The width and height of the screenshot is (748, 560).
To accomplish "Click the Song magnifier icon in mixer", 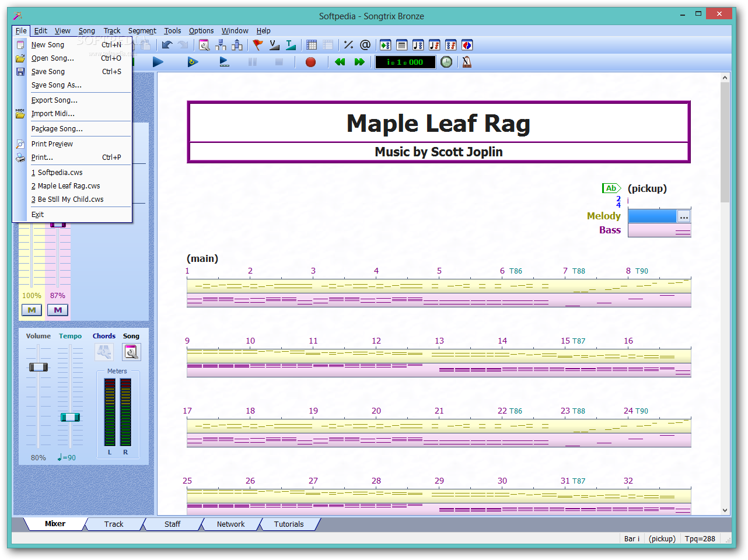I will point(131,352).
